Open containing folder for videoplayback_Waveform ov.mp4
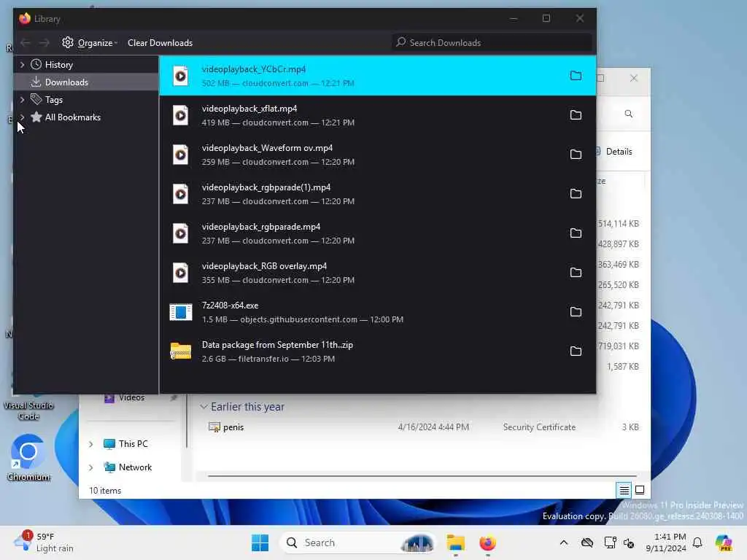This screenshot has height=560, width=747. [576, 155]
